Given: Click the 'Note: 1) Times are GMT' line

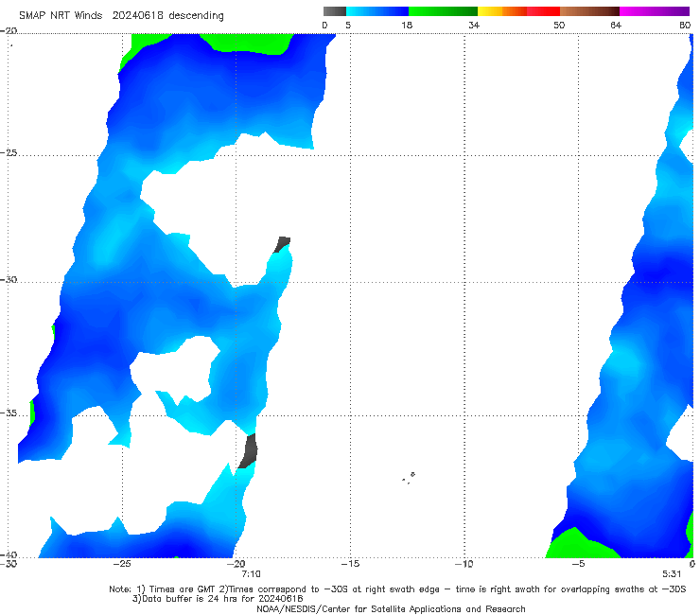Looking at the screenshot, I should pos(397,589).
